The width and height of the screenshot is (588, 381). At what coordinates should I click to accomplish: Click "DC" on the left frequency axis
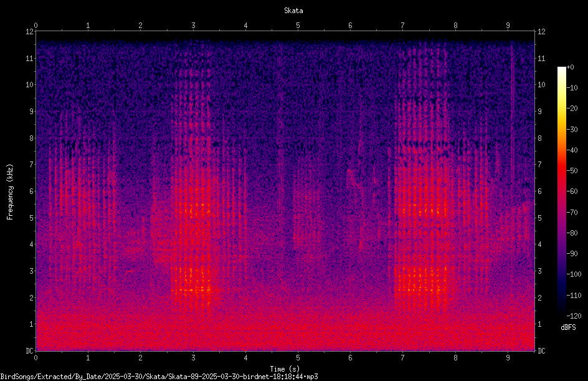(29, 351)
